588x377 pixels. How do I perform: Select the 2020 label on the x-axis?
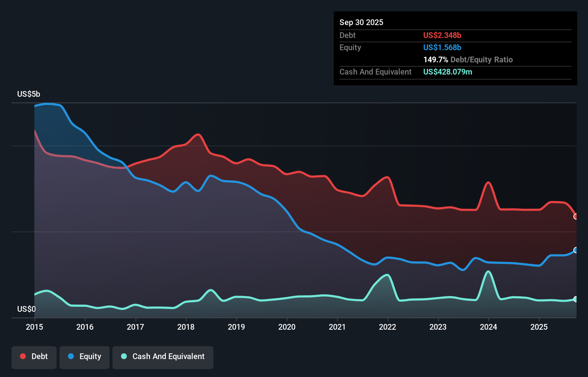287,327
